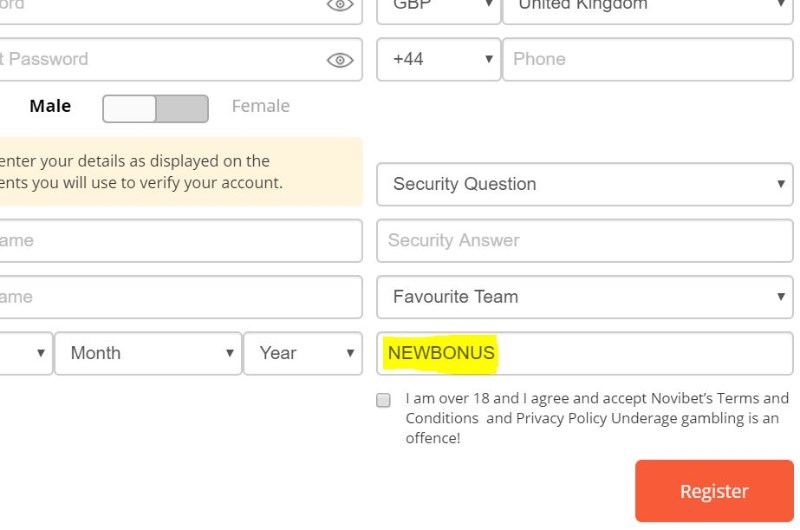
Task: Click the Security Answer field
Action: point(585,241)
